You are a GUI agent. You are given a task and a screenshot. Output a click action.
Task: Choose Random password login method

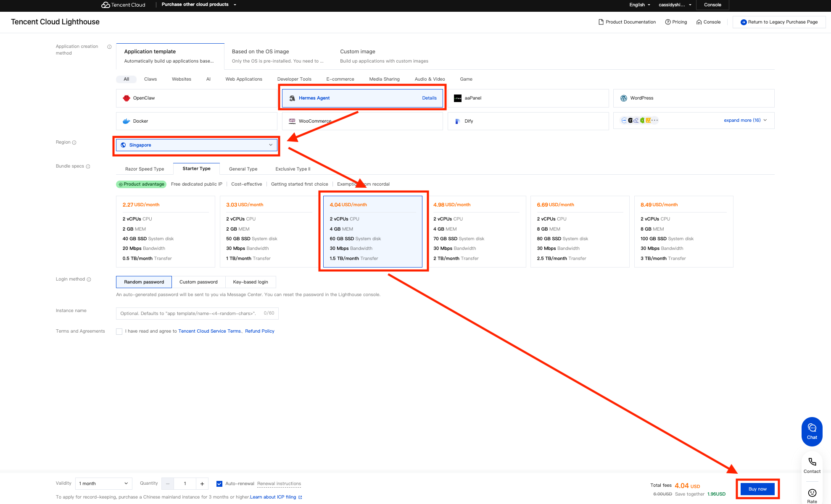coord(144,282)
